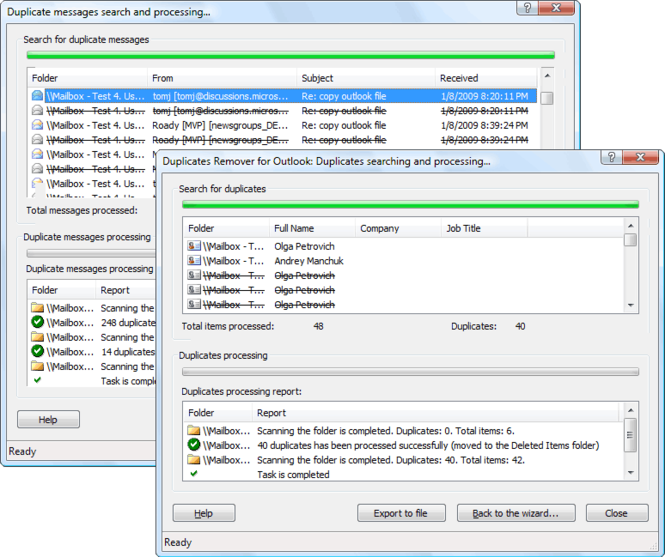
Task: Click green check icon on '40 duplicates has been processed' row
Action: pyautogui.click(x=194, y=445)
